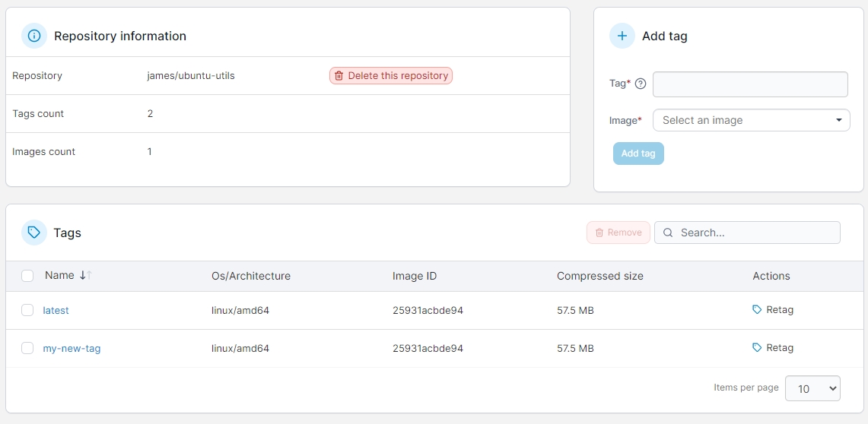The height and width of the screenshot is (424, 868).
Task: Retag the latest tag
Action: coord(773,310)
